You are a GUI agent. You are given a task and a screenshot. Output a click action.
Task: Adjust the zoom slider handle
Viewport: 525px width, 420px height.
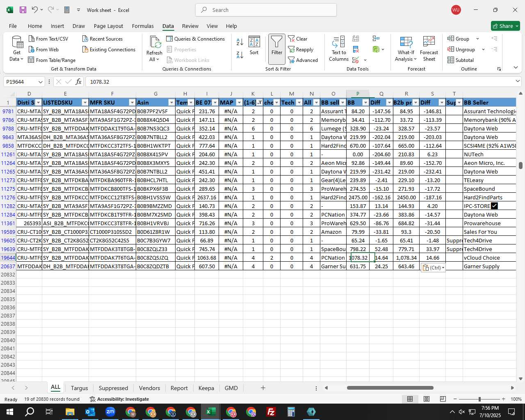coord(479,399)
